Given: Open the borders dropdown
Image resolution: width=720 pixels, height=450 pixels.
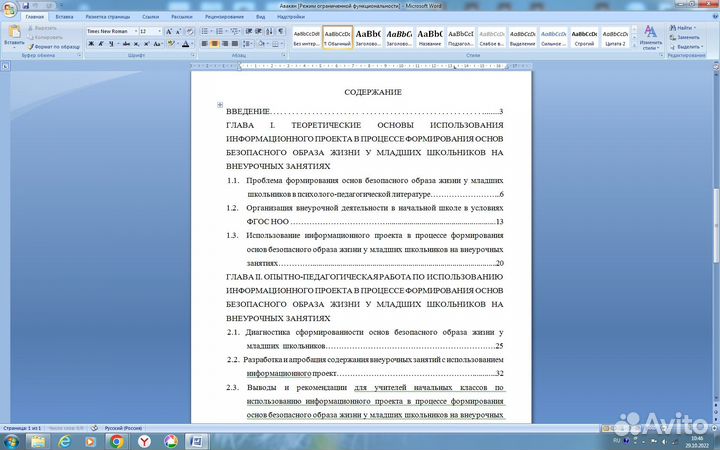Looking at the screenshot, I should click(x=281, y=44).
